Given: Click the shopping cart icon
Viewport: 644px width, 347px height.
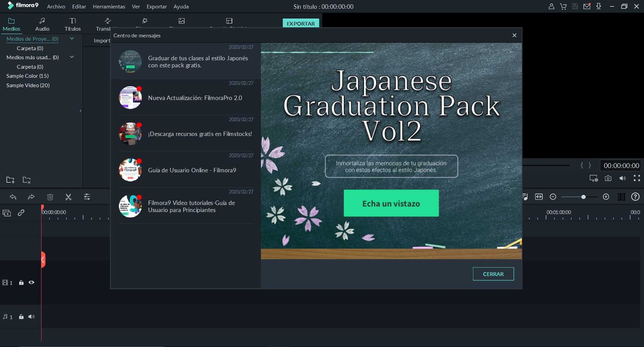Looking at the screenshot, I should pos(563,6).
